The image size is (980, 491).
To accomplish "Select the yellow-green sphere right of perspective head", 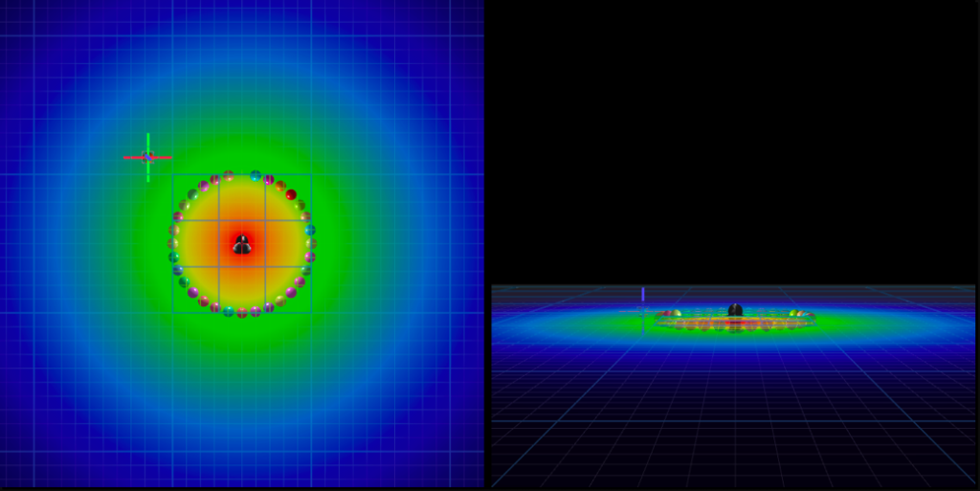I will tap(793, 313).
